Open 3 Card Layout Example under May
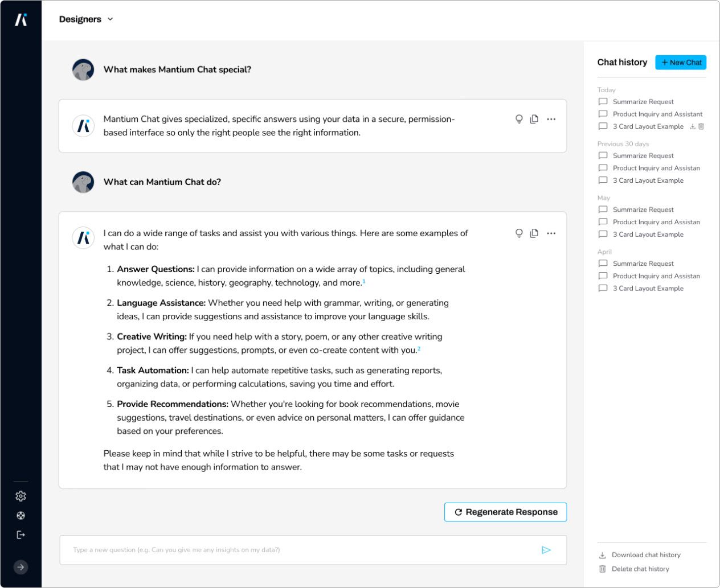720x588 pixels. 648,235
